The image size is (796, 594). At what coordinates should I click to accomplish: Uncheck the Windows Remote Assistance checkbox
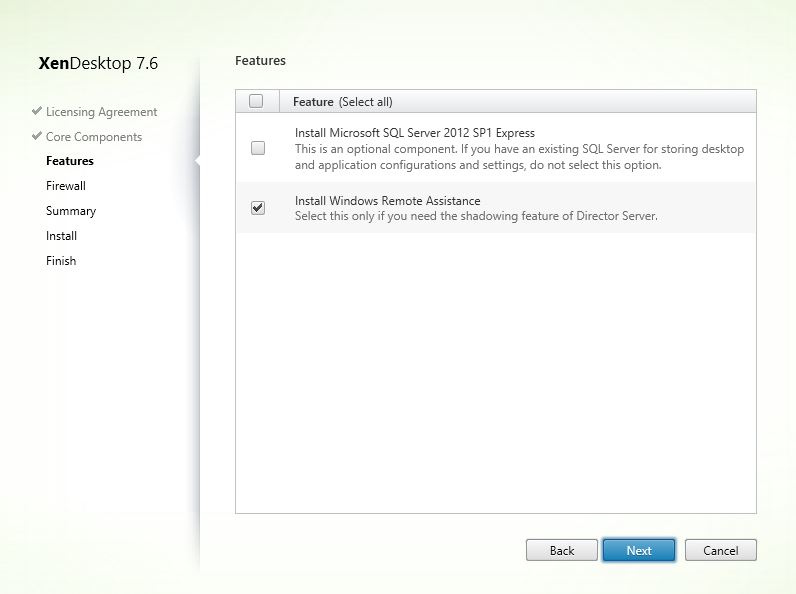click(x=258, y=208)
